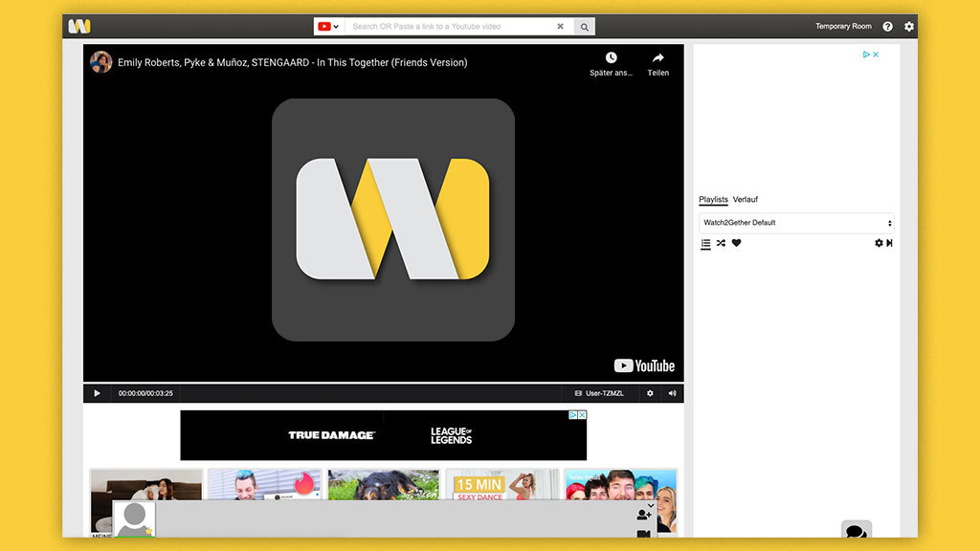
Task: Clear the search field with the X
Action: [560, 26]
